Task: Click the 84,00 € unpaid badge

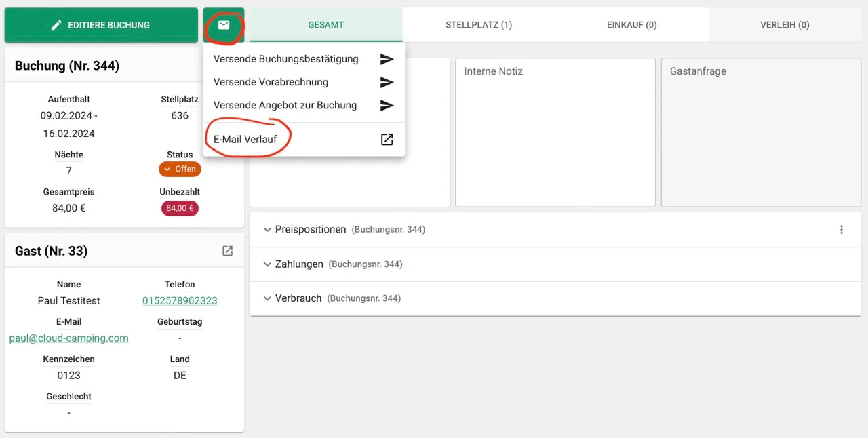Action: [x=180, y=208]
